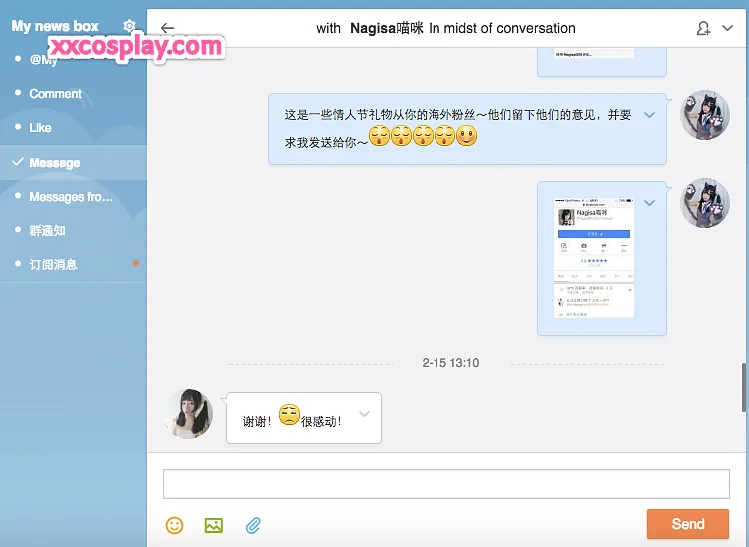Open the emoji picker smiley icon
This screenshot has height=547, width=749.
(175, 524)
